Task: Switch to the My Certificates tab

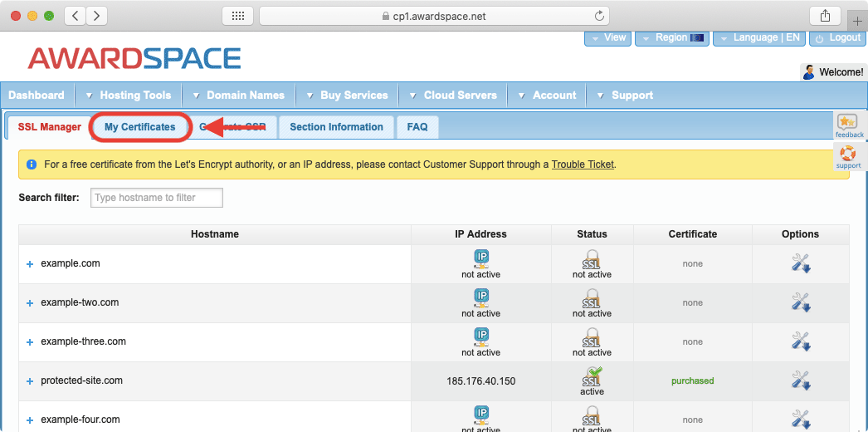Action: tap(139, 127)
